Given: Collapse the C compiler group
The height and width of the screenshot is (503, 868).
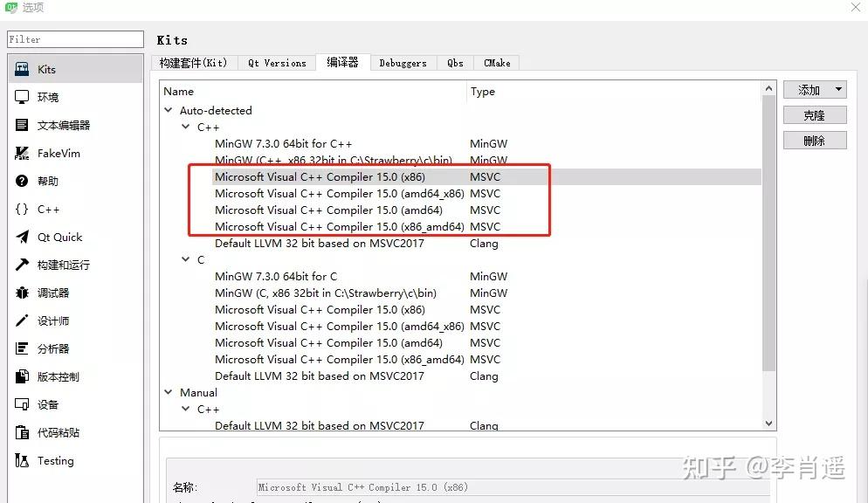Looking at the screenshot, I should [x=185, y=259].
